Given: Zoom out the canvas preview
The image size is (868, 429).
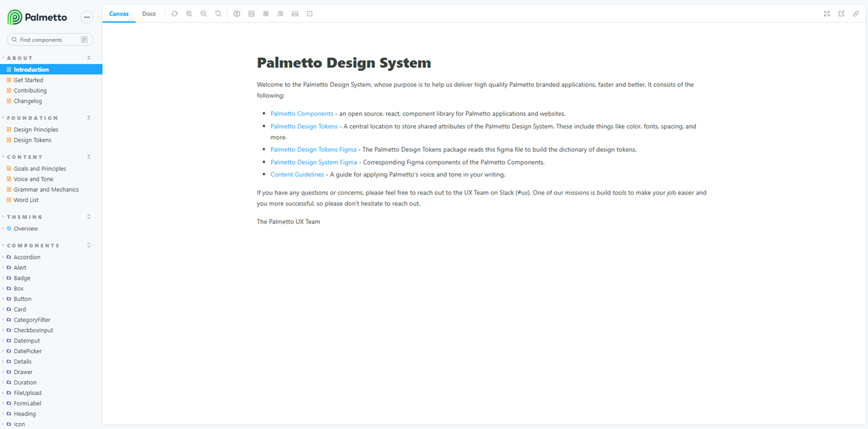Looking at the screenshot, I should [x=204, y=14].
